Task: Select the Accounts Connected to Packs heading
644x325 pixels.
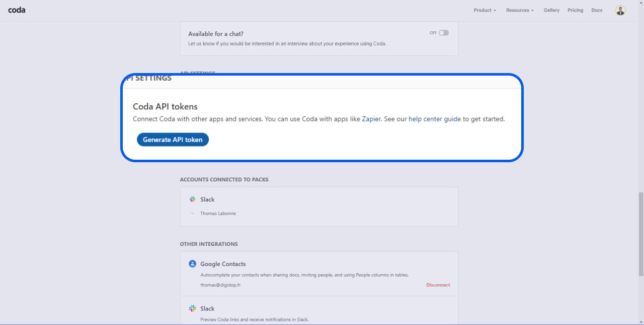Action: click(x=224, y=179)
